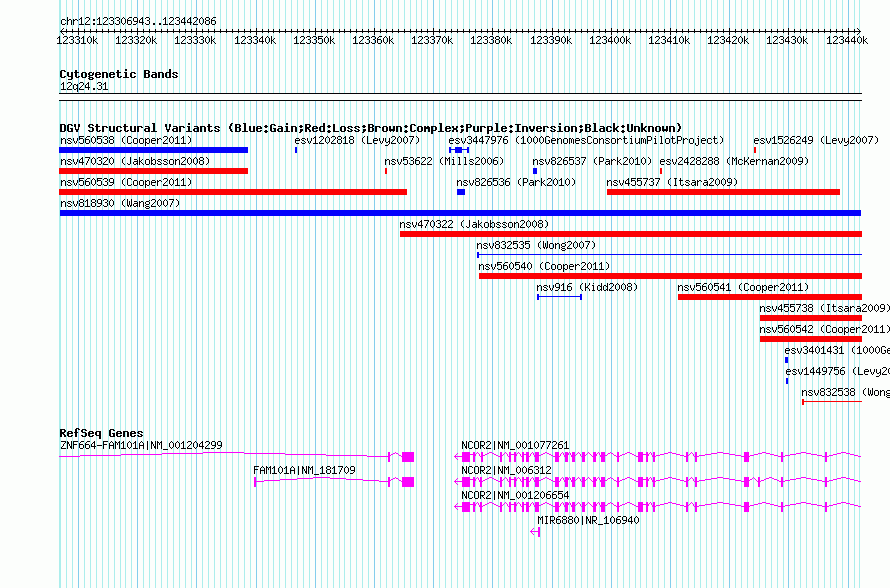Select the nsv832535 (Wong2007) thin blue line

[x=669, y=255]
